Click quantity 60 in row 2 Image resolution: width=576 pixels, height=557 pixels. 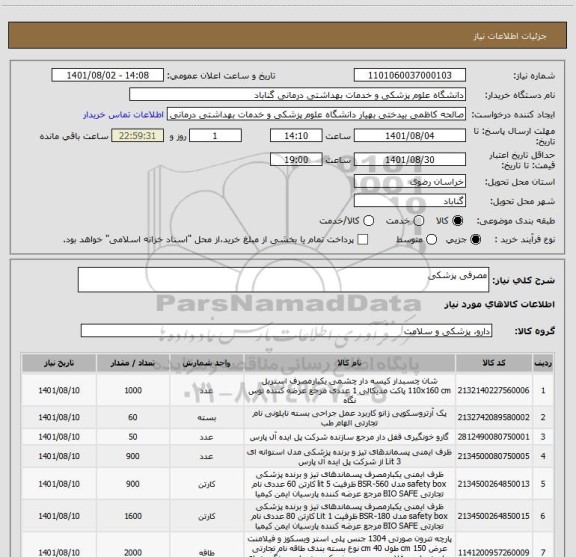(x=133, y=417)
